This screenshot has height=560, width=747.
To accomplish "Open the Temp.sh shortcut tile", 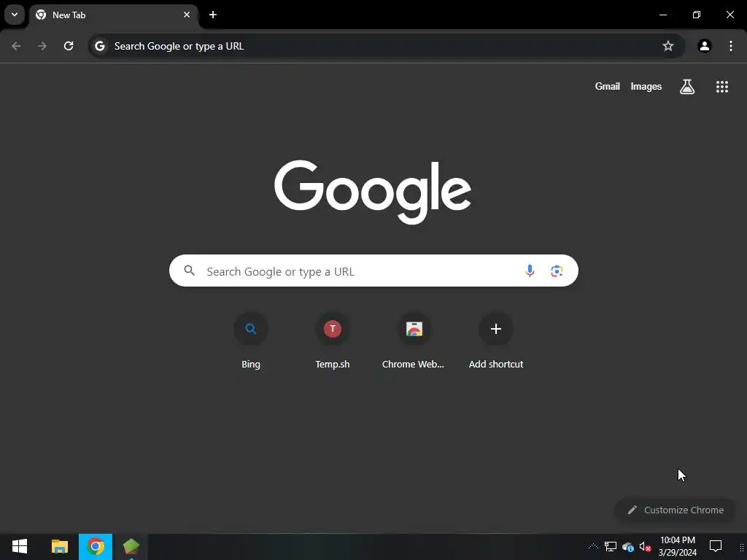I will (x=333, y=340).
